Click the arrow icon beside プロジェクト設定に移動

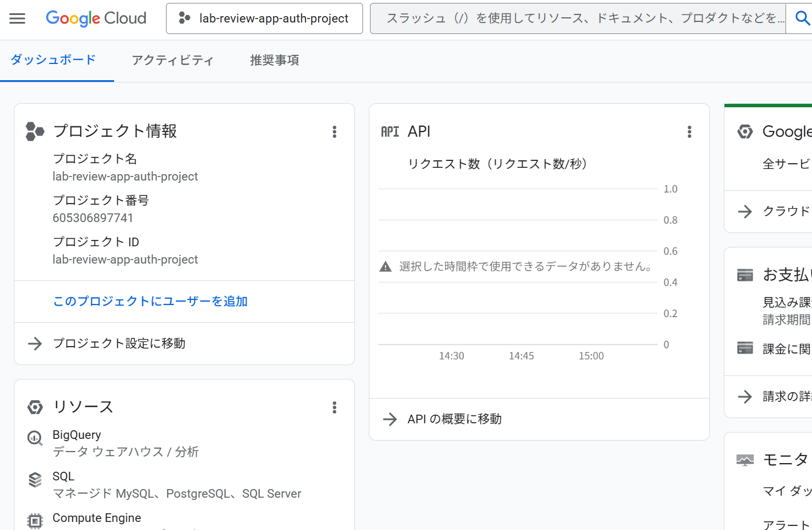[x=35, y=344]
